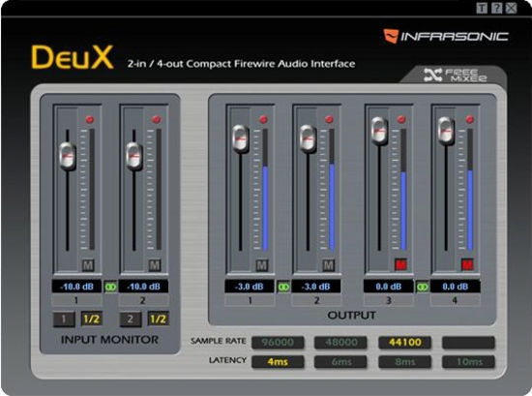Click the Infrasonic logo

point(446,36)
